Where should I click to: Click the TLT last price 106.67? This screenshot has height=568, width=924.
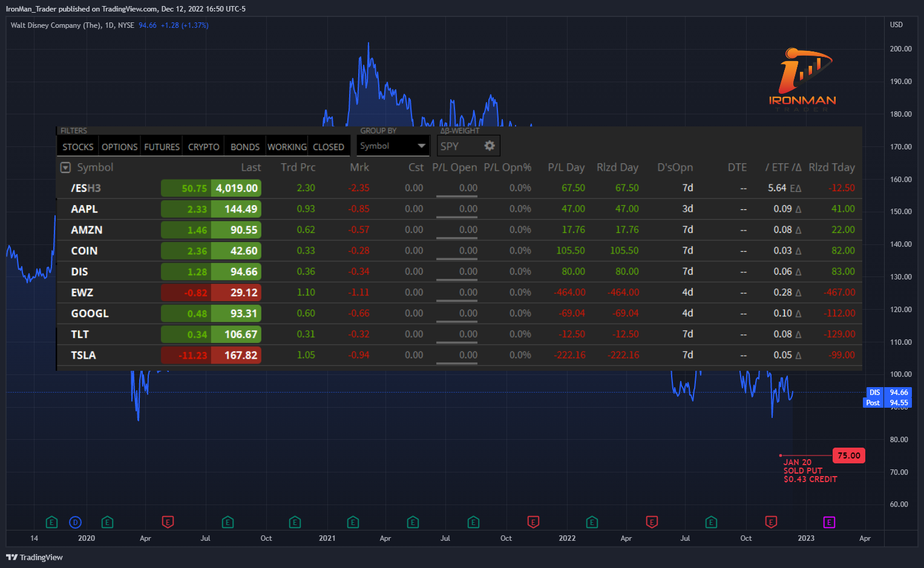tap(236, 335)
